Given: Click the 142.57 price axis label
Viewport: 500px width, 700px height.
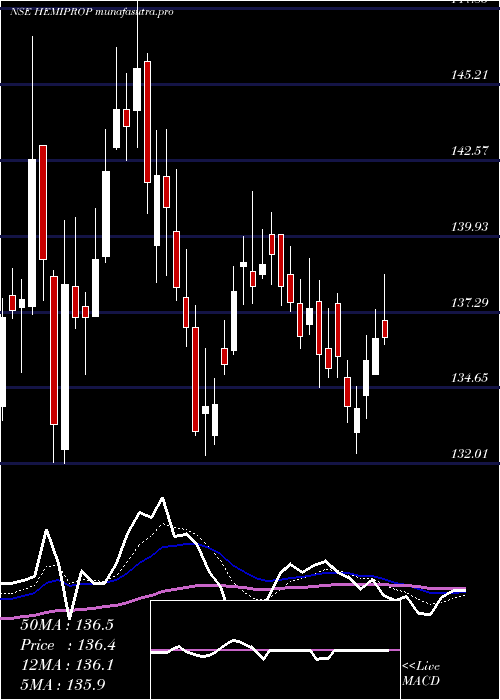Looking at the screenshot, I should coord(469,151).
